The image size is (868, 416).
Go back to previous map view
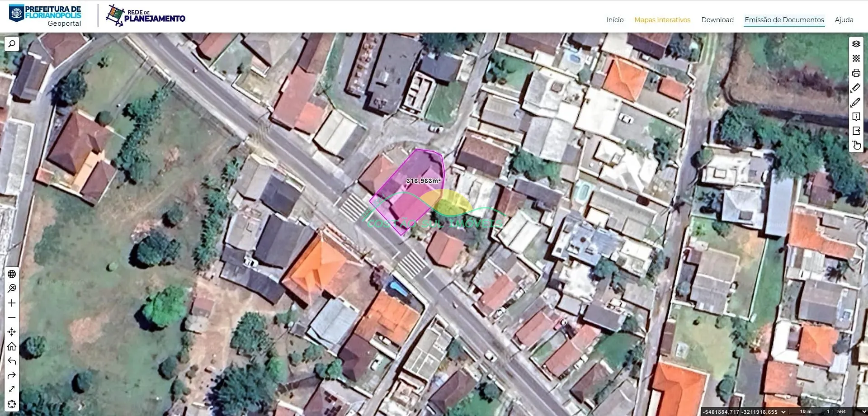click(x=12, y=361)
